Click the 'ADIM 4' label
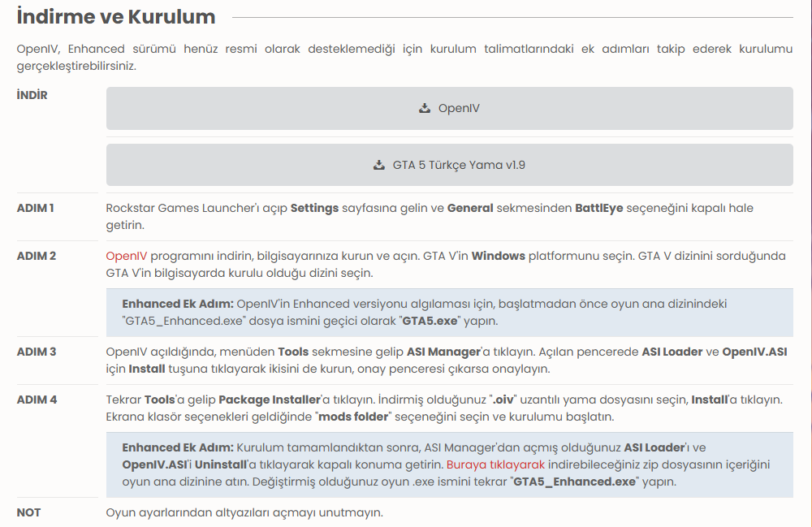Viewport: 812px width, 527px height. pos(37,400)
